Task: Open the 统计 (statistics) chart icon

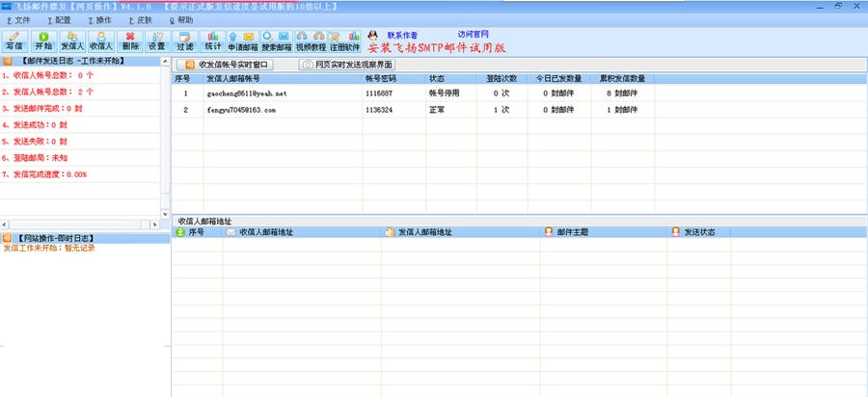Action: 213,40
